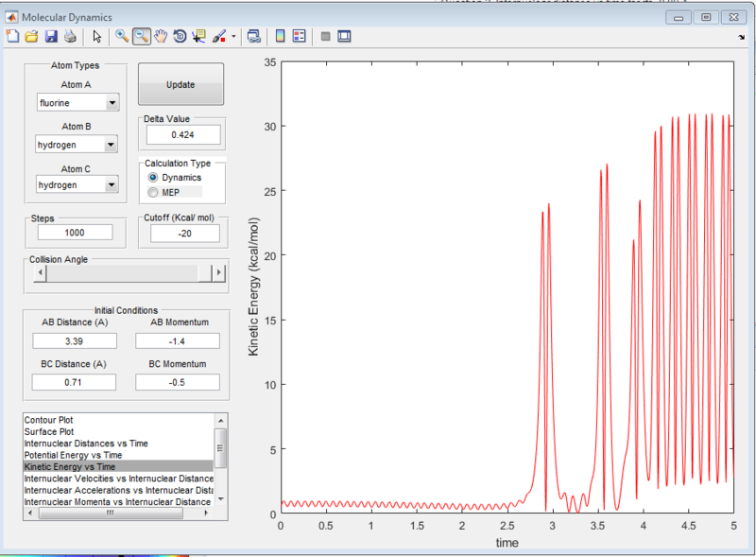Click the AB Distance input field
Viewport: 756px width, 557px height.
74,340
